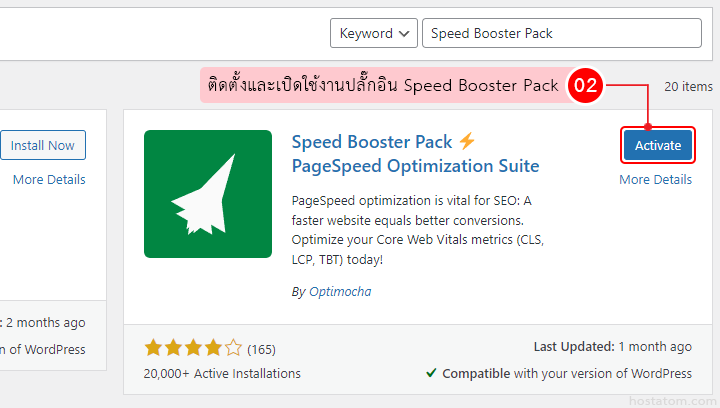
Task: Click the (165) ratings count
Action: (x=261, y=350)
